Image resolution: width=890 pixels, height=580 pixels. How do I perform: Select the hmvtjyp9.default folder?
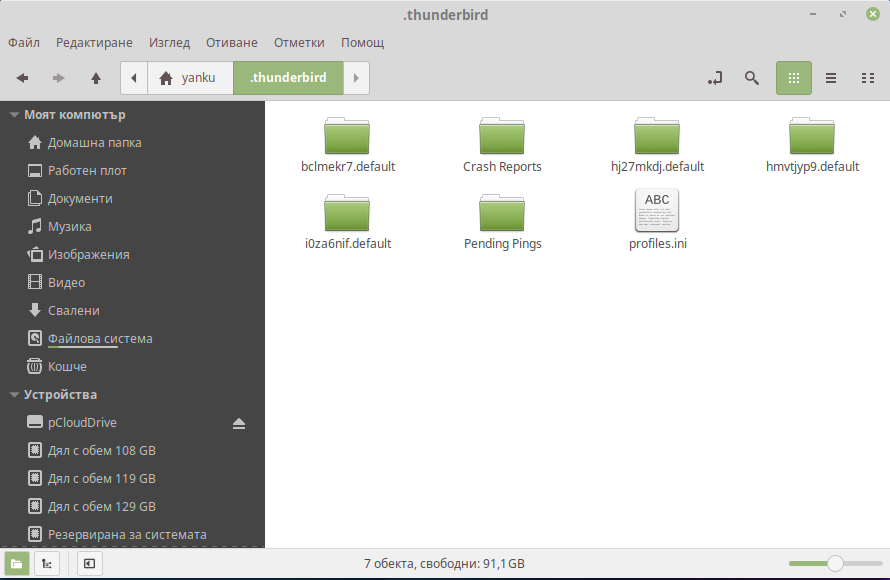(812, 145)
